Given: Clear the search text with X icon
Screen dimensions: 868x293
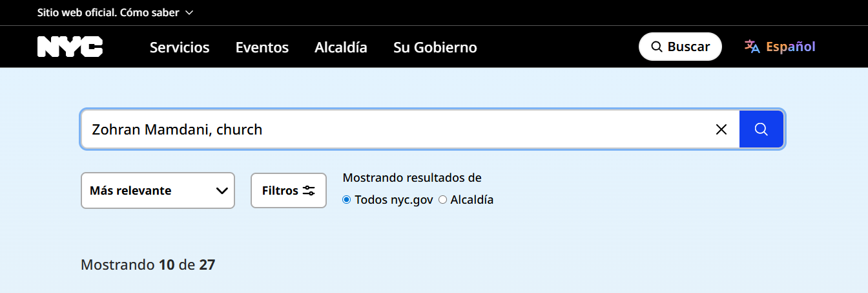Looking at the screenshot, I should point(721,129).
